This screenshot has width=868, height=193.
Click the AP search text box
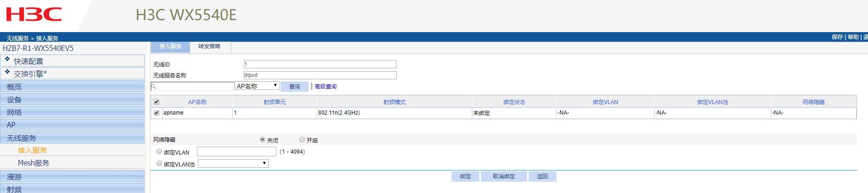192,86
